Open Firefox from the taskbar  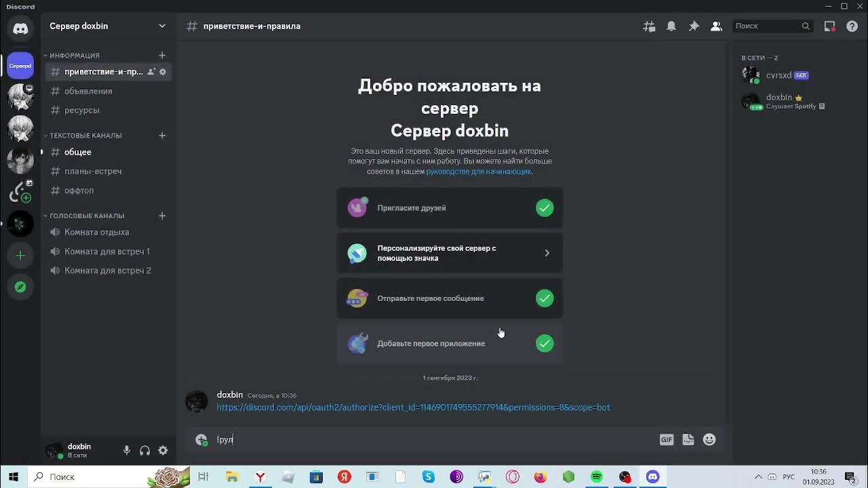click(x=540, y=476)
